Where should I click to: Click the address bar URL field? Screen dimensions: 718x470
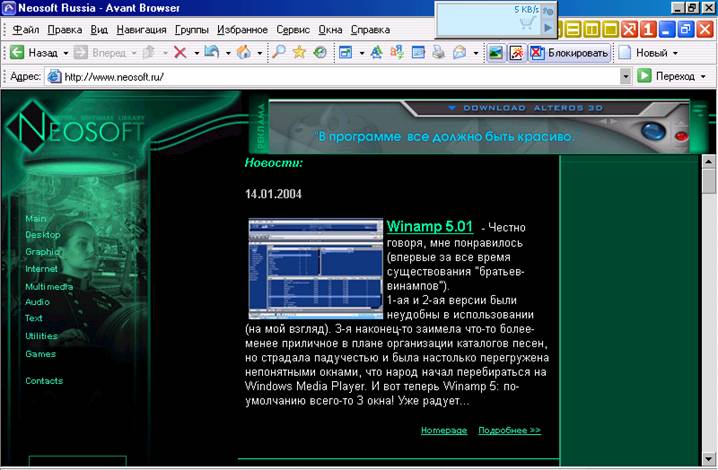point(339,77)
